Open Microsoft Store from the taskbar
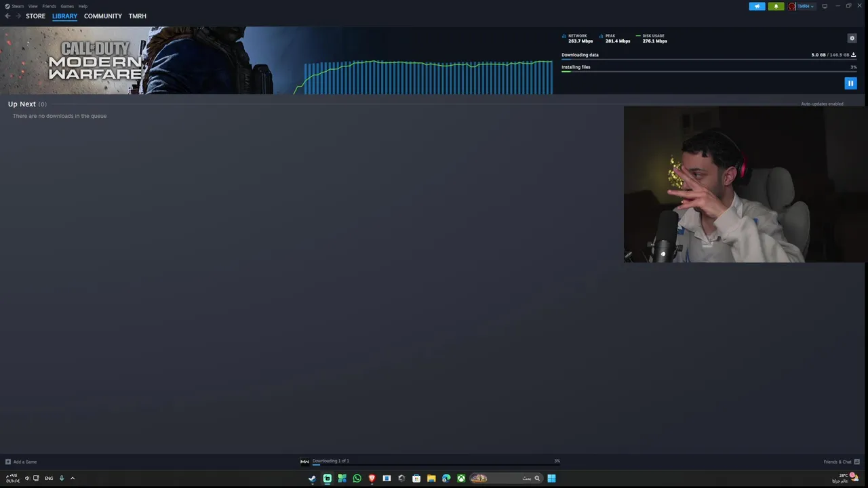The image size is (868, 488). click(x=416, y=479)
